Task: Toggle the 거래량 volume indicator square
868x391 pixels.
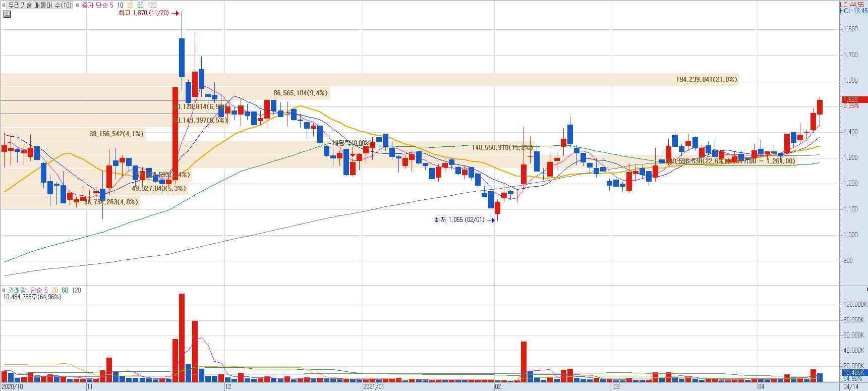Action: point(4,290)
